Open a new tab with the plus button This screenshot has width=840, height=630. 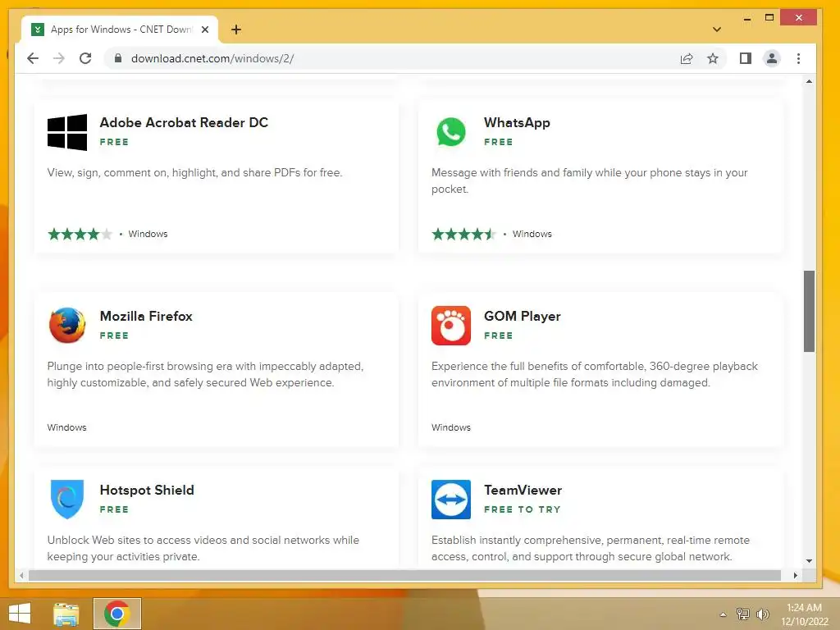(236, 30)
